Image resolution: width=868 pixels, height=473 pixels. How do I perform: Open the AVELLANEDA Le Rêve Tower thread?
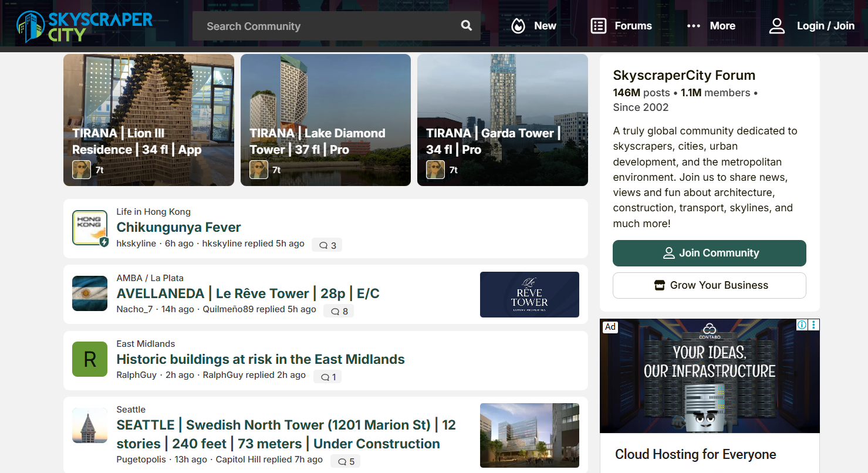click(x=248, y=293)
